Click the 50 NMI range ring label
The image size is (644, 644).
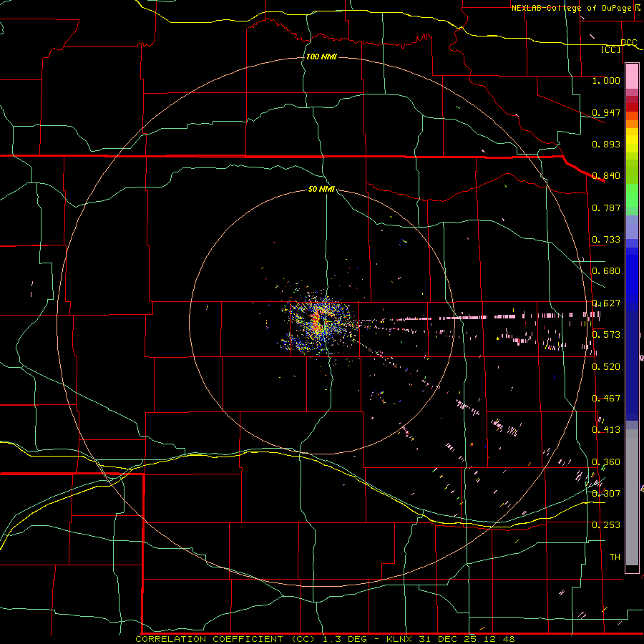(321, 189)
